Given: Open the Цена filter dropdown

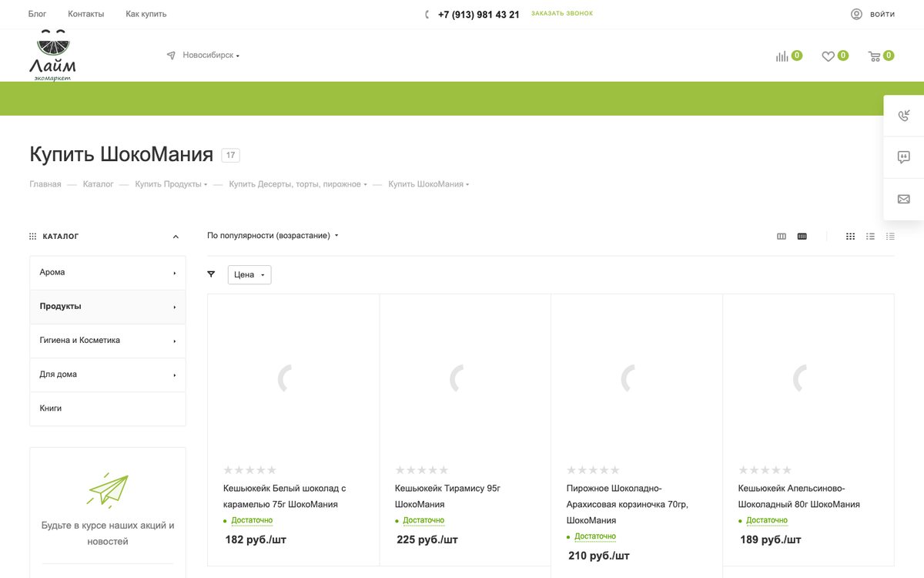Looking at the screenshot, I should coord(249,274).
